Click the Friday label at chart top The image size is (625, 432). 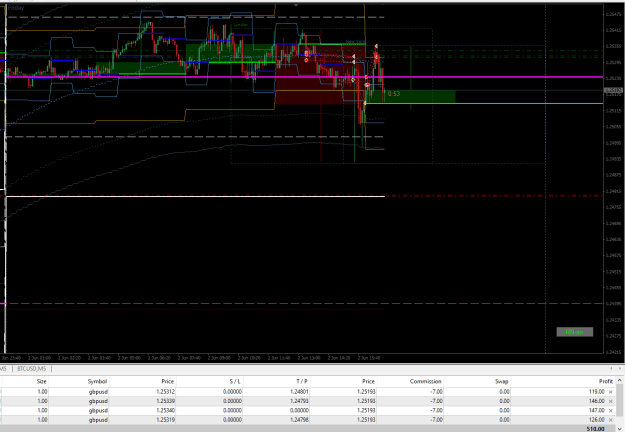16,8
